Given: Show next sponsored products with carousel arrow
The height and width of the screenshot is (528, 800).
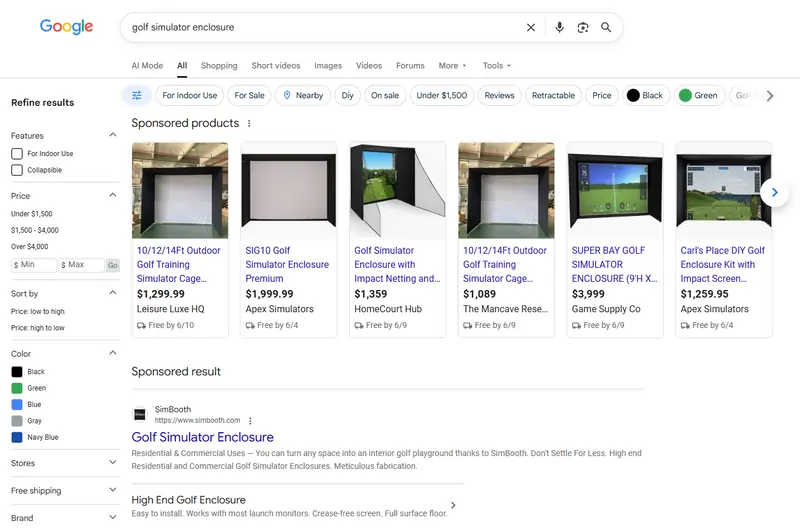Looking at the screenshot, I should (x=774, y=192).
